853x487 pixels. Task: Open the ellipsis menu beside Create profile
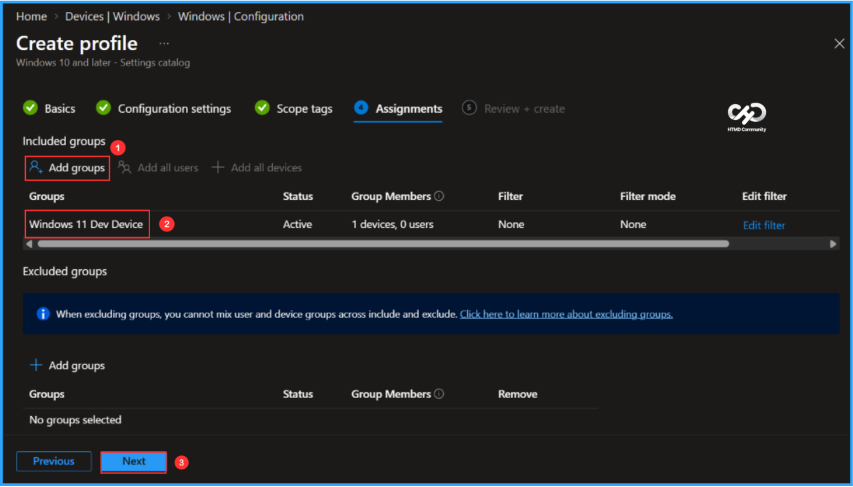(x=164, y=43)
